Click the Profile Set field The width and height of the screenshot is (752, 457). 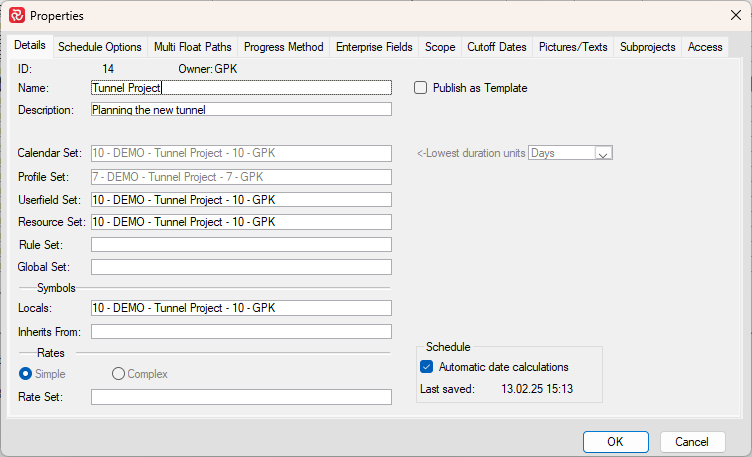coord(241,177)
